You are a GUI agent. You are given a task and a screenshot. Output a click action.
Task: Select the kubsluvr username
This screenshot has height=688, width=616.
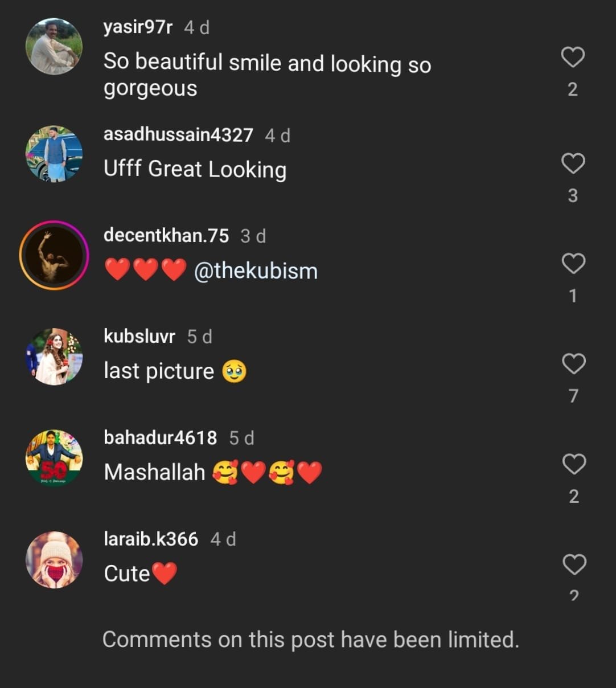139,337
